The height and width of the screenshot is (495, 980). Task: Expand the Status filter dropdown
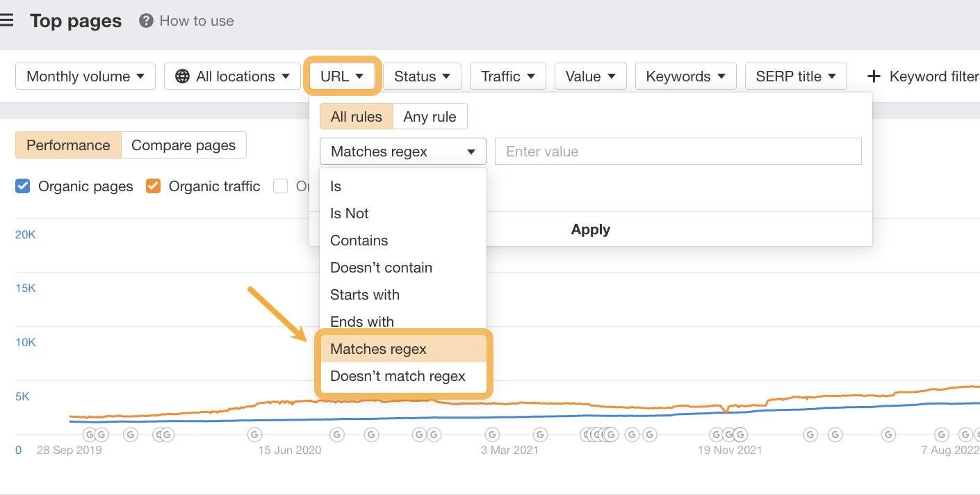pos(422,76)
